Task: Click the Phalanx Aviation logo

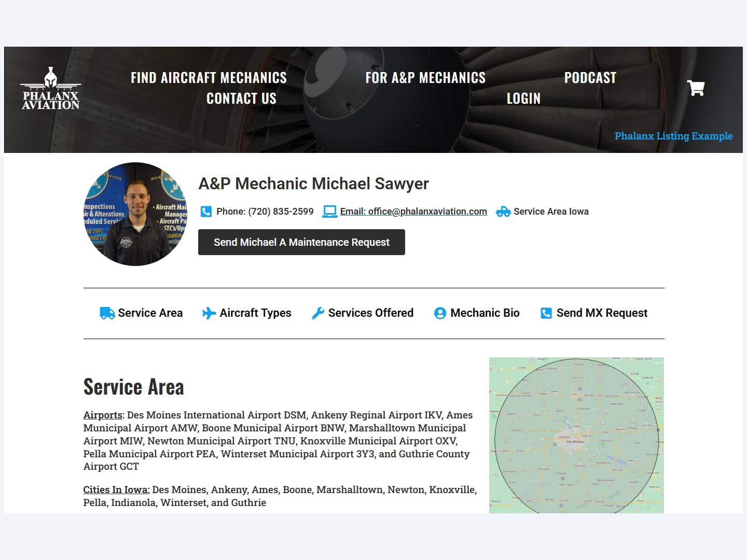Action: (50, 88)
